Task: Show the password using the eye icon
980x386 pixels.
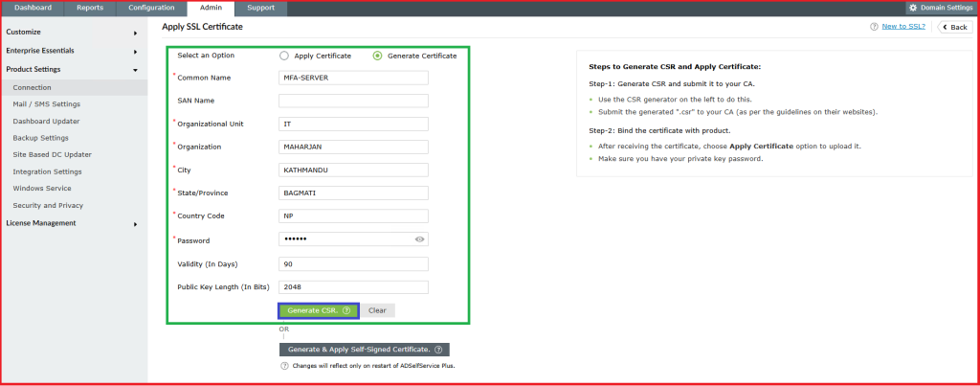Action: point(419,239)
